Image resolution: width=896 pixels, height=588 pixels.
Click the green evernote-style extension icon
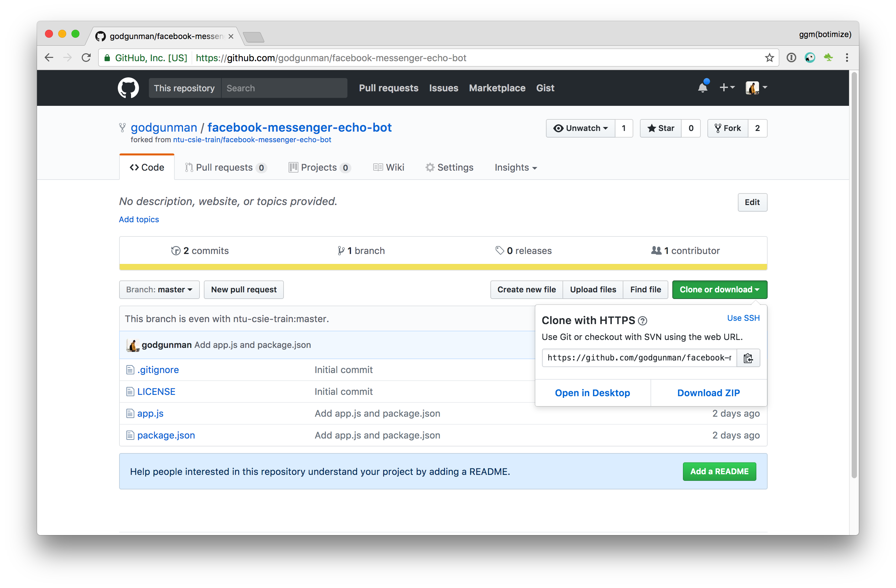tap(828, 58)
